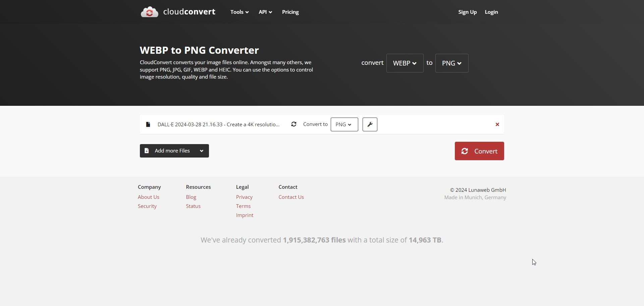Open the API menu

click(265, 12)
